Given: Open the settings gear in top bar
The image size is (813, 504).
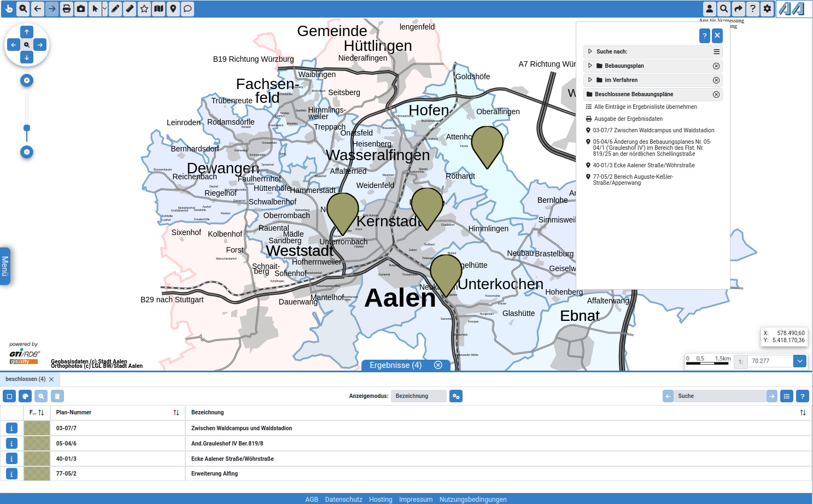Looking at the screenshot, I should click(x=767, y=9).
